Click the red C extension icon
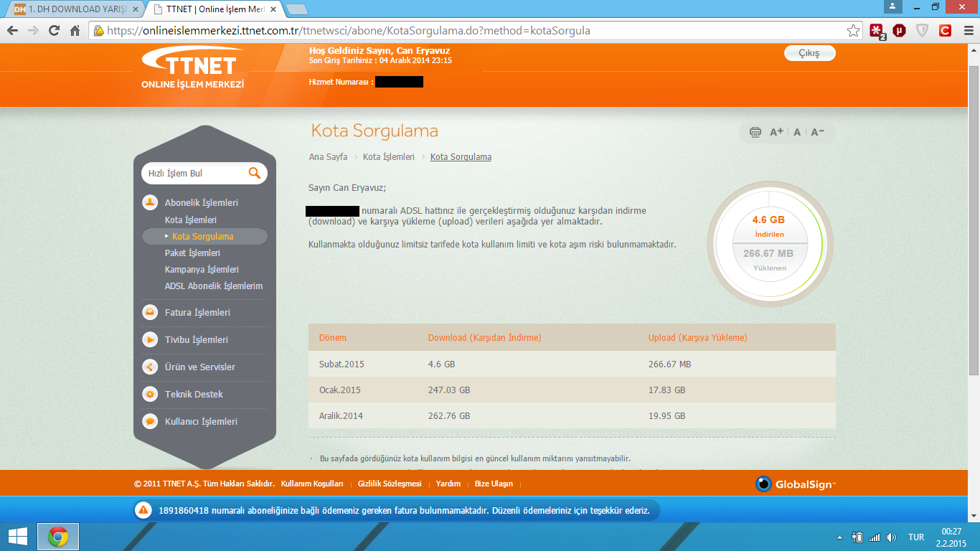The width and height of the screenshot is (980, 551). pyautogui.click(x=946, y=31)
